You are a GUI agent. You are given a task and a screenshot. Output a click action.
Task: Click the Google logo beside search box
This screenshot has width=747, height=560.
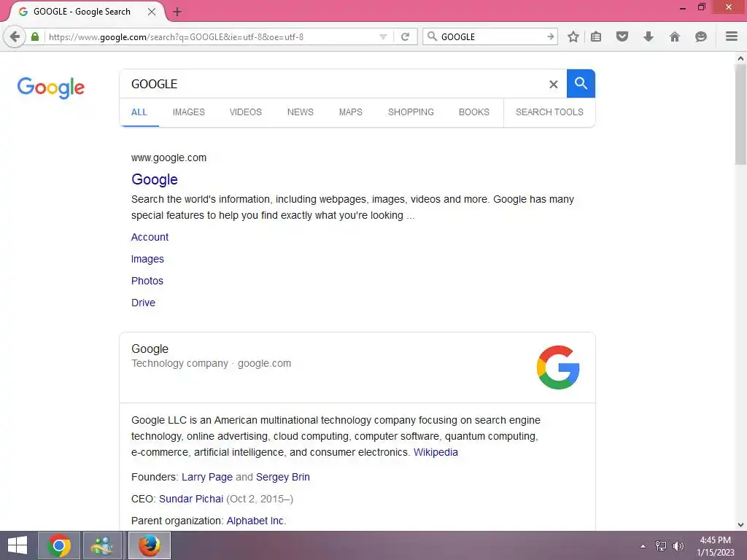click(x=51, y=87)
